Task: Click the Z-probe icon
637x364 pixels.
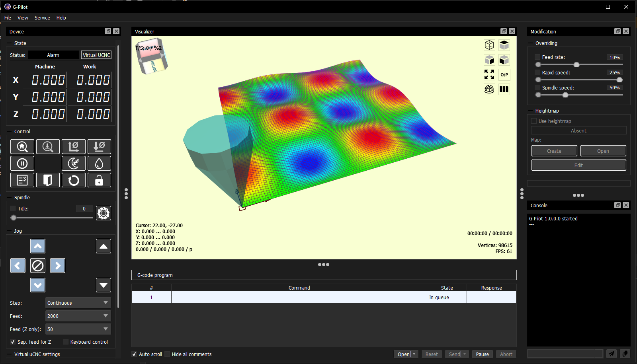Action: coord(48,146)
